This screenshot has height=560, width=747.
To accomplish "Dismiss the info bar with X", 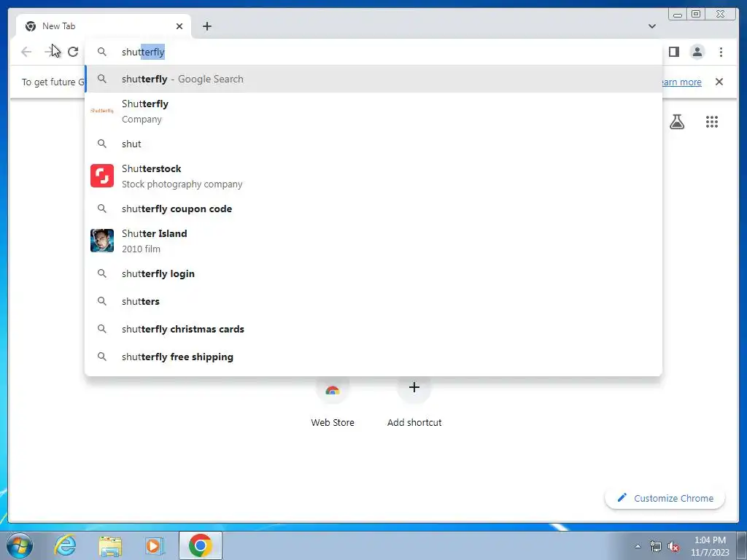I will click(719, 82).
